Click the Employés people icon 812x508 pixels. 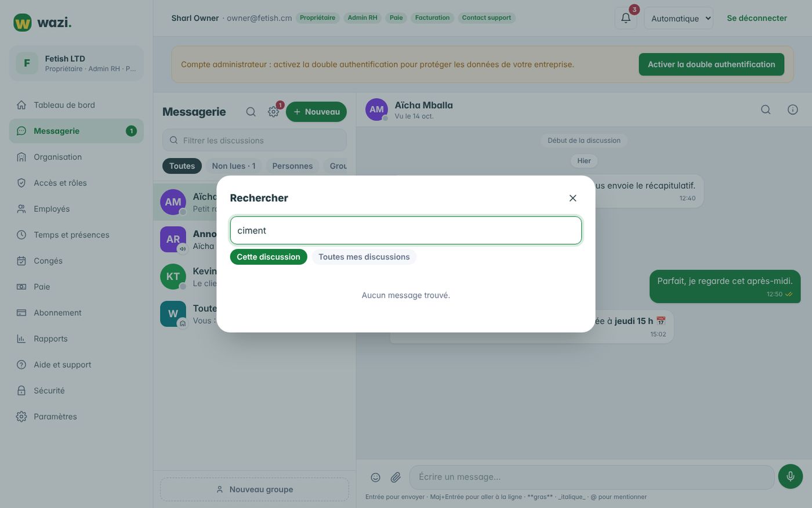pos(21,209)
